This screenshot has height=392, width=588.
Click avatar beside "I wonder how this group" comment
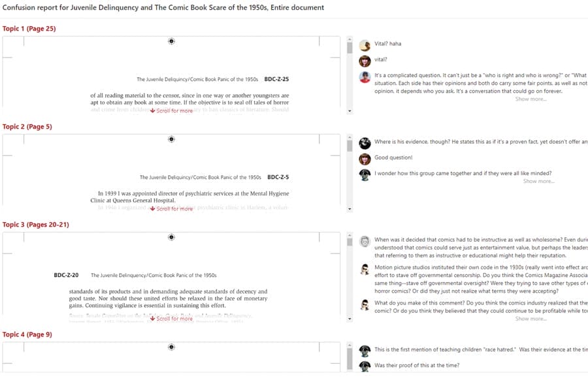point(365,174)
